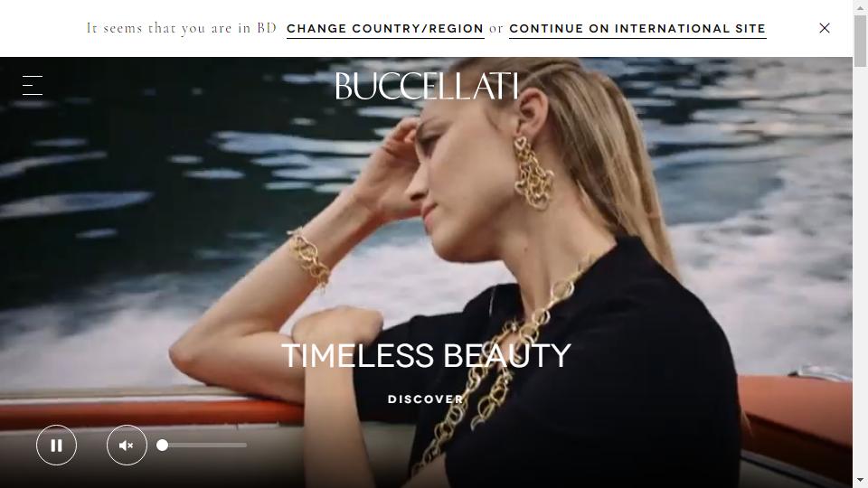Pause the hero video
The width and height of the screenshot is (868, 488).
(x=56, y=445)
